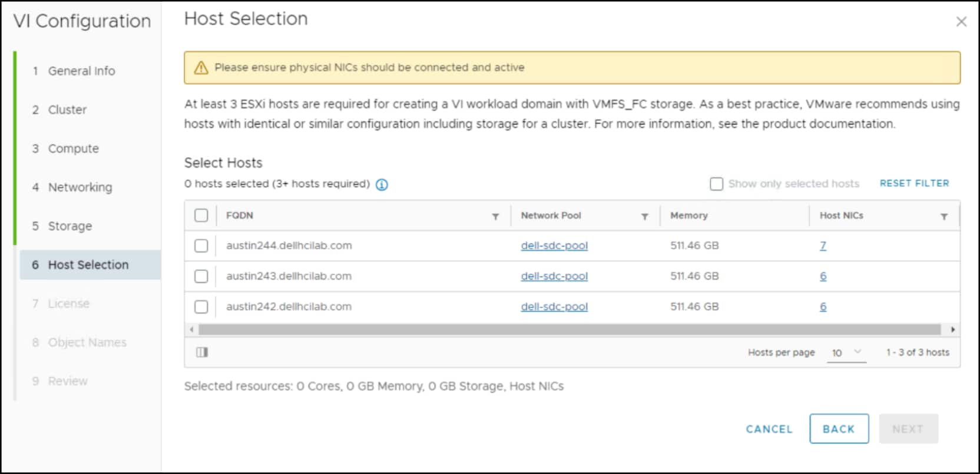Check the austin243.dellhcilab.com host

tap(201, 276)
